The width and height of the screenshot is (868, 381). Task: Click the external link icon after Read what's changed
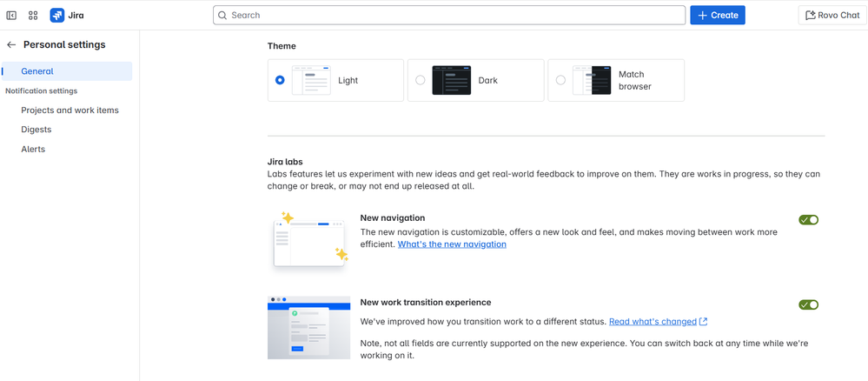click(703, 322)
